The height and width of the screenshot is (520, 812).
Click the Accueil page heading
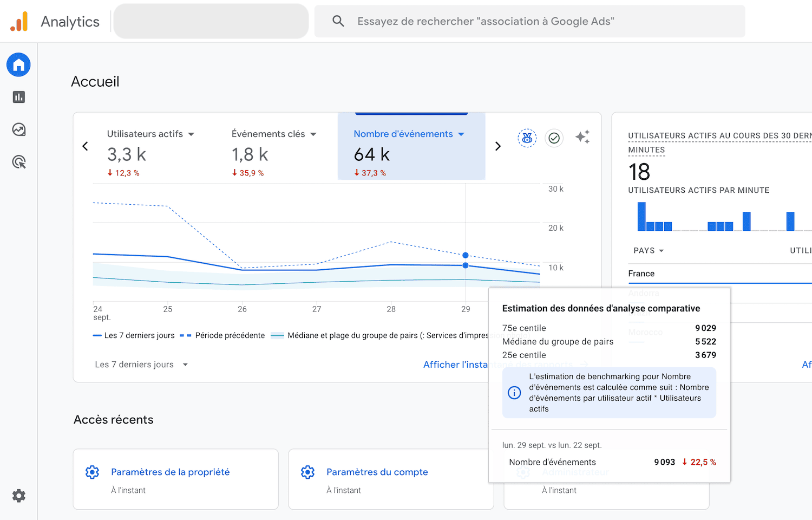[x=95, y=81]
